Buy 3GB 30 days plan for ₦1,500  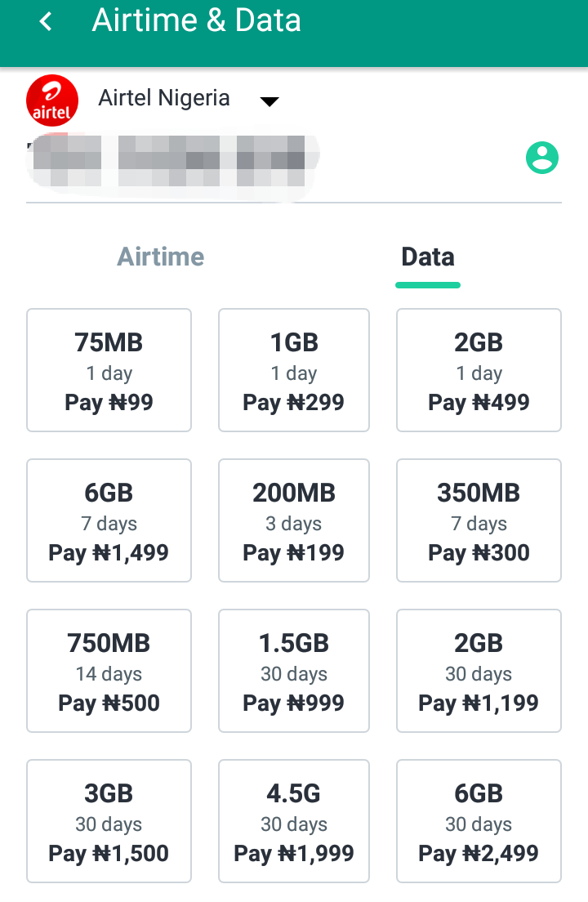coord(109,821)
